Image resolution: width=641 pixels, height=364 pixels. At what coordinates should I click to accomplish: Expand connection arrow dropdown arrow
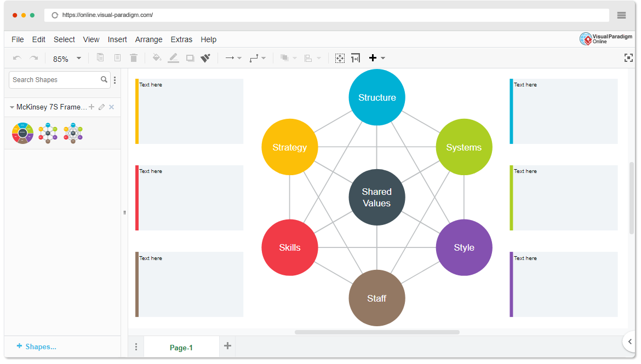tap(239, 58)
